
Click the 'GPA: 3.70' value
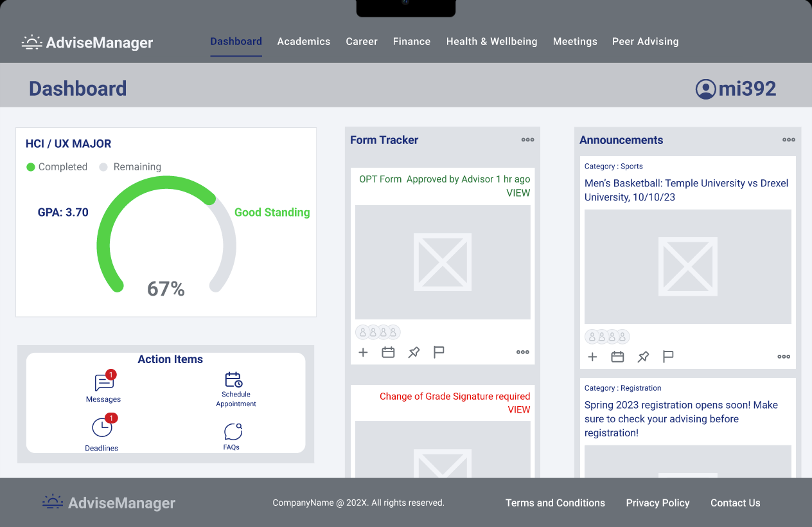(x=63, y=213)
